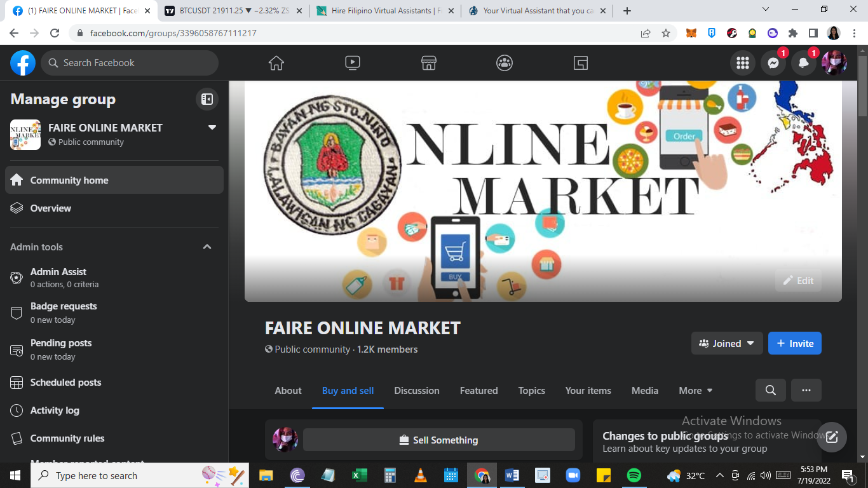Open Chrome side panel icon
Screen dimensions: 868x488
point(813,33)
